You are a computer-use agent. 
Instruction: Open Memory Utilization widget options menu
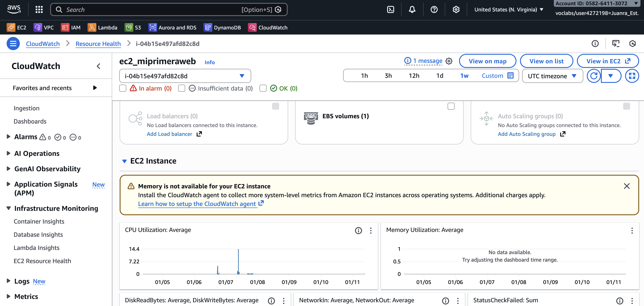pyautogui.click(x=632, y=230)
